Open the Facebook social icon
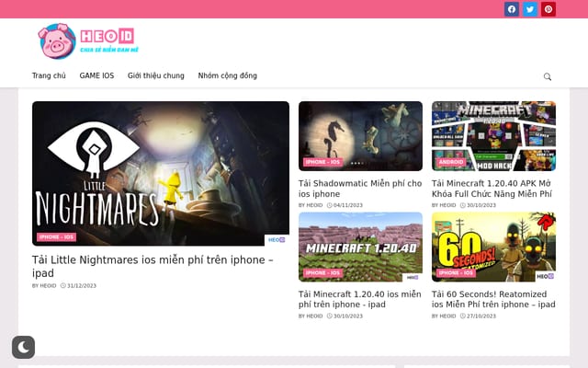Screen dimensions: 588x368 click(512, 9)
